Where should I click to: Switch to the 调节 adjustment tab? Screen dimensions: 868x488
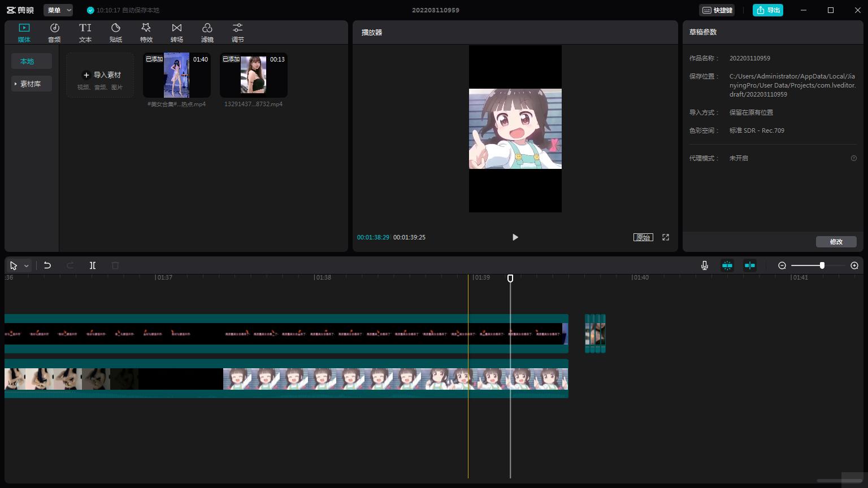click(x=238, y=32)
